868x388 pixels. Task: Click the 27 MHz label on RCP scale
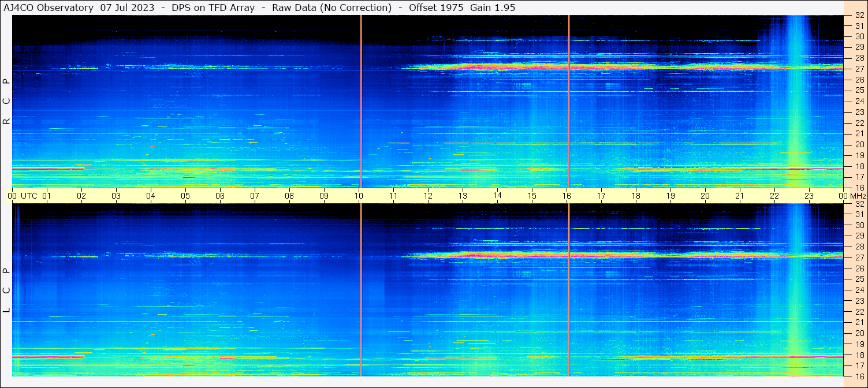tap(859, 69)
